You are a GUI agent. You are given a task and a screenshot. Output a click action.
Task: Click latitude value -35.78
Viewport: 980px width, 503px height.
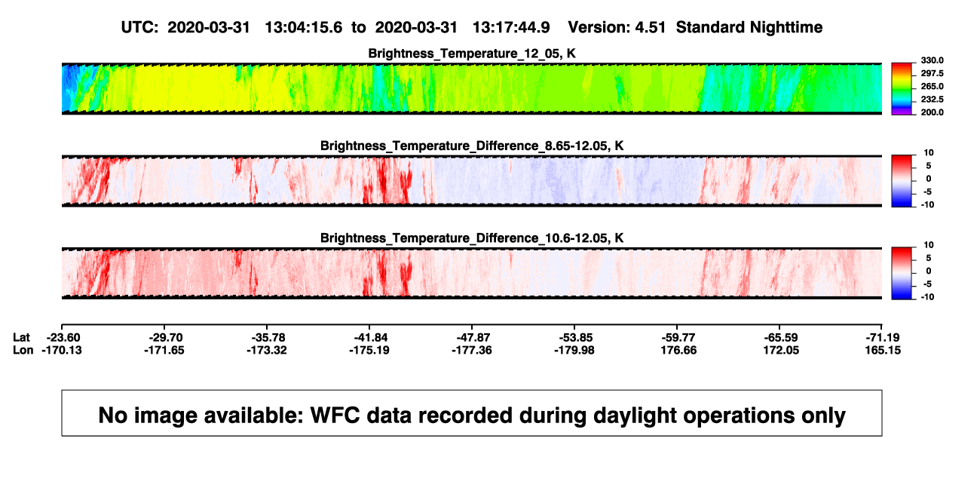[x=268, y=337]
